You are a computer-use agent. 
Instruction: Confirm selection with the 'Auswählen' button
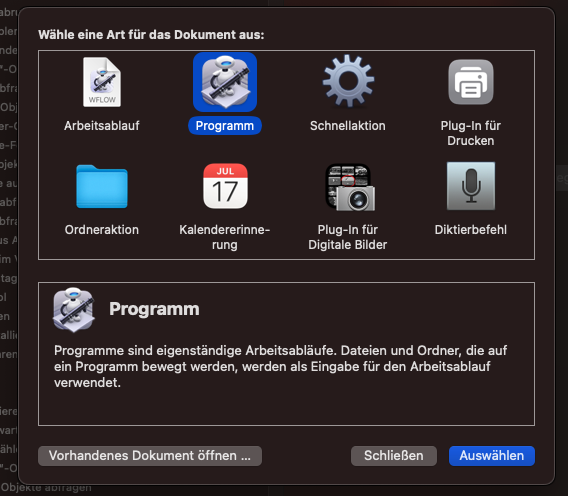[492, 456]
